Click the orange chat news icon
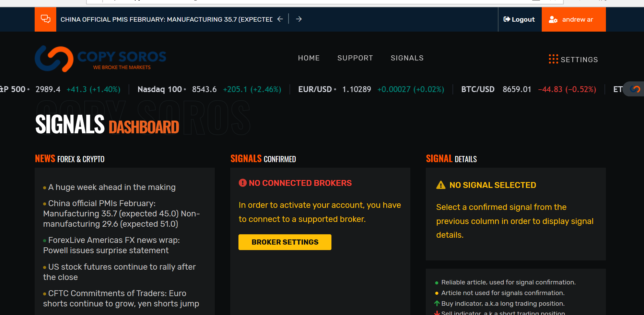Screen dimensions: 644x315 click(x=45, y=19)
